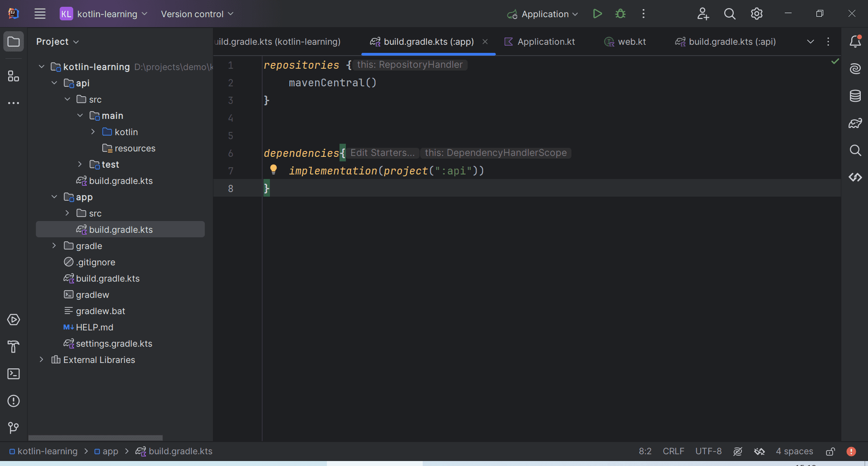The width and height of the screenshot is (868, 466).
Task: Show hidden editor tabs chevron
Action: pyautogui.click(x=811, y=42)
